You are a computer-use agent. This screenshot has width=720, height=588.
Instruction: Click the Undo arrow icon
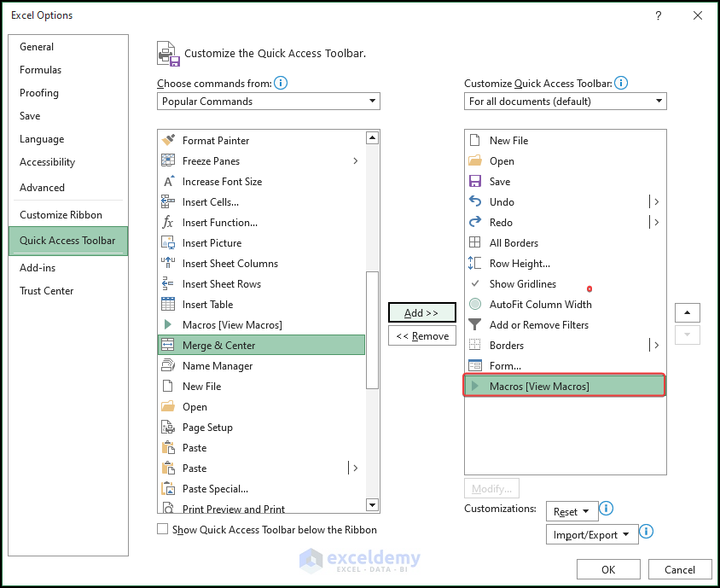tap(475, 202)
